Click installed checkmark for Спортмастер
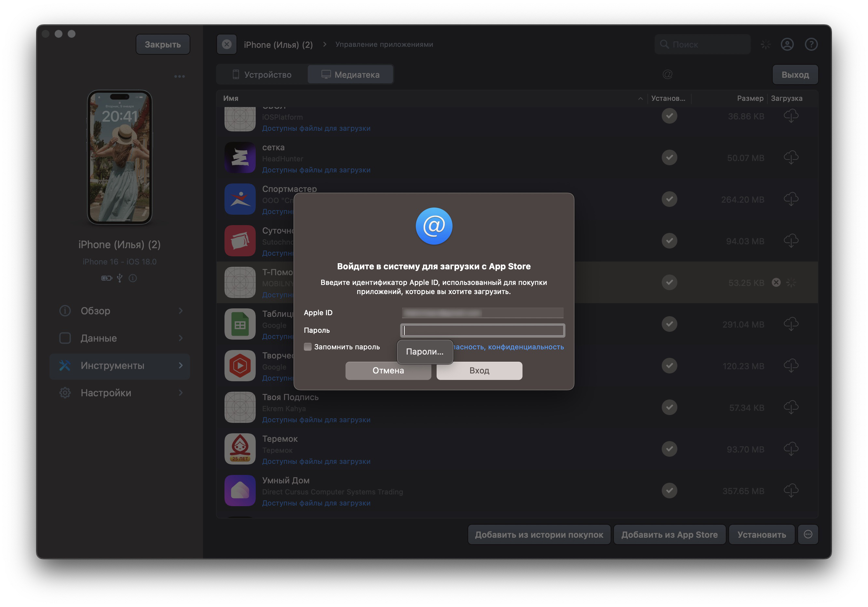Viewport: 868px width, 607px height. coord(669,199)
